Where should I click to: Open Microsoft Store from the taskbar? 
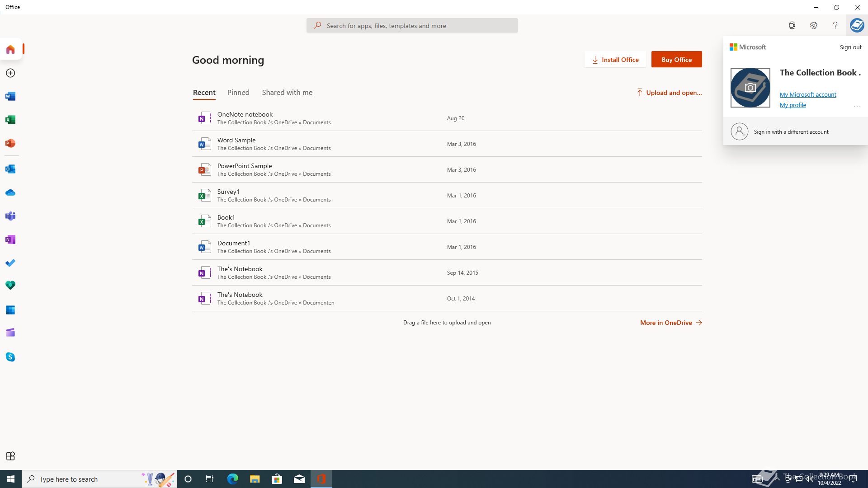(277, 479)
